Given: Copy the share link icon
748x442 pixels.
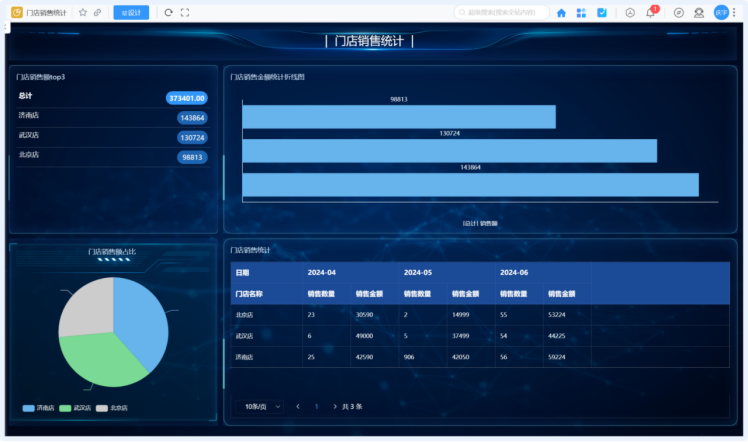Looking at the screenshot, I should point(97,12).
